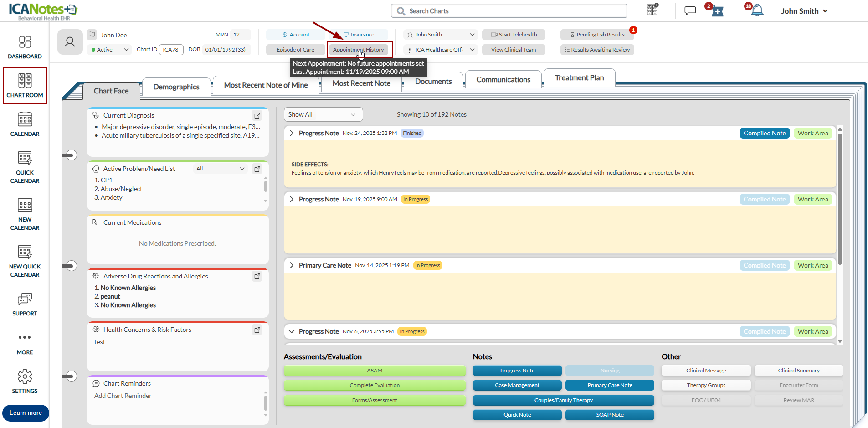This screenshot has width=868, height=428.
Task: Create a new SOAP Note
Action: point(610,415)
